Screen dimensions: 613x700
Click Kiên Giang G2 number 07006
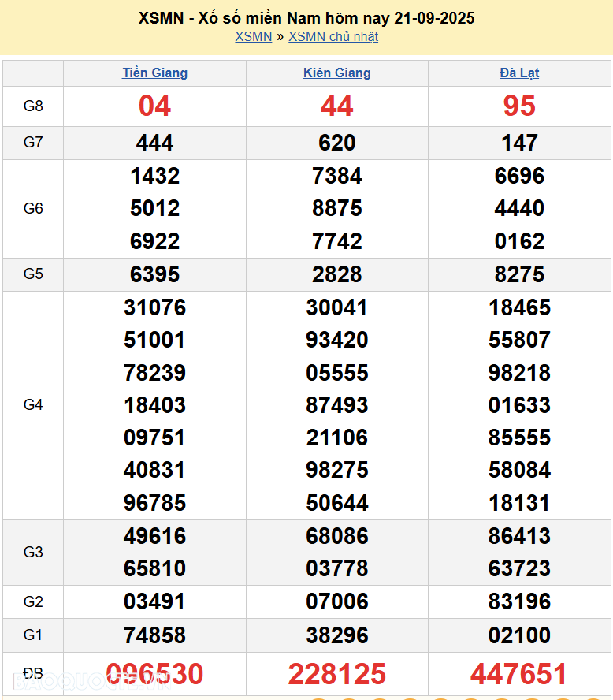[x=336, y=602]
